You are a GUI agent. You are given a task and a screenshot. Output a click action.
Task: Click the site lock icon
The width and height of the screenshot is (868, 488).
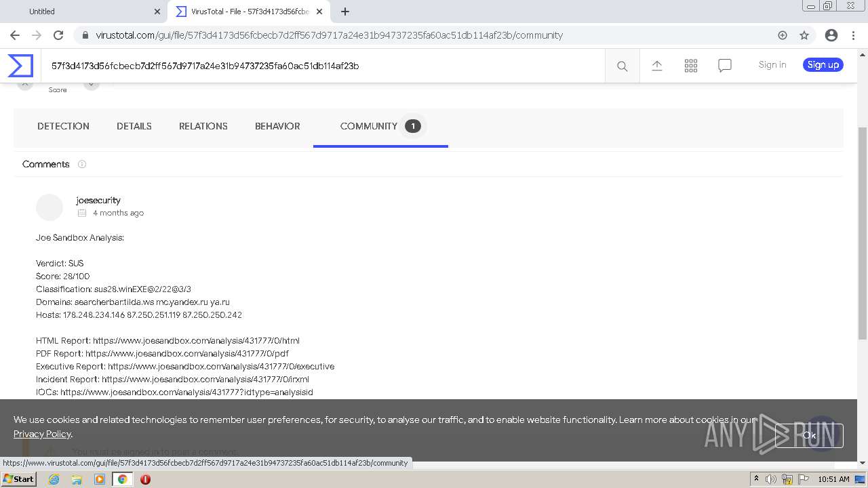[85, 35]
